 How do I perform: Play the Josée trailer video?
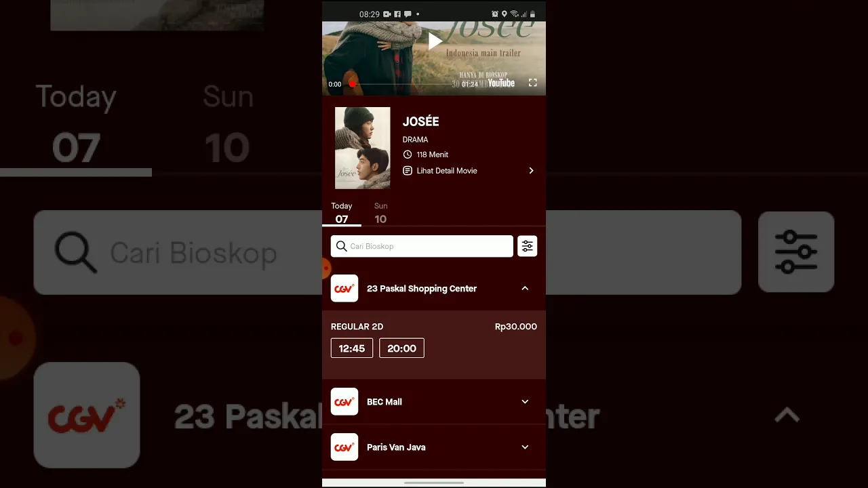435,41
